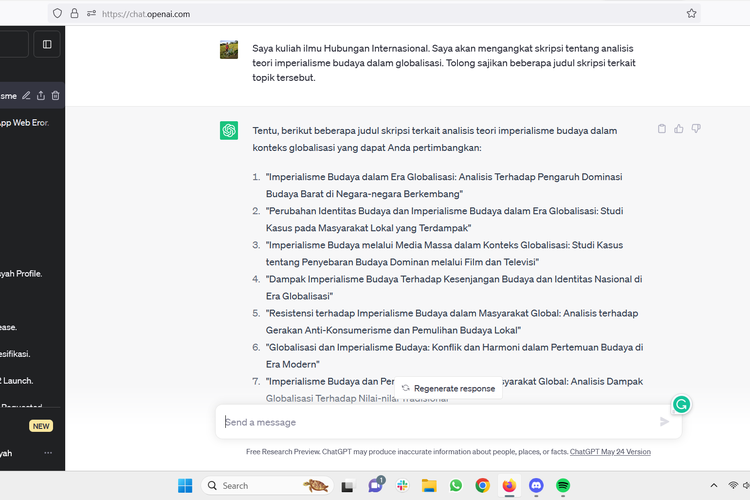Viewport: 750px width, 500px height.
Task: Give the response a thumbs up
Action: (x=679, y=129)
